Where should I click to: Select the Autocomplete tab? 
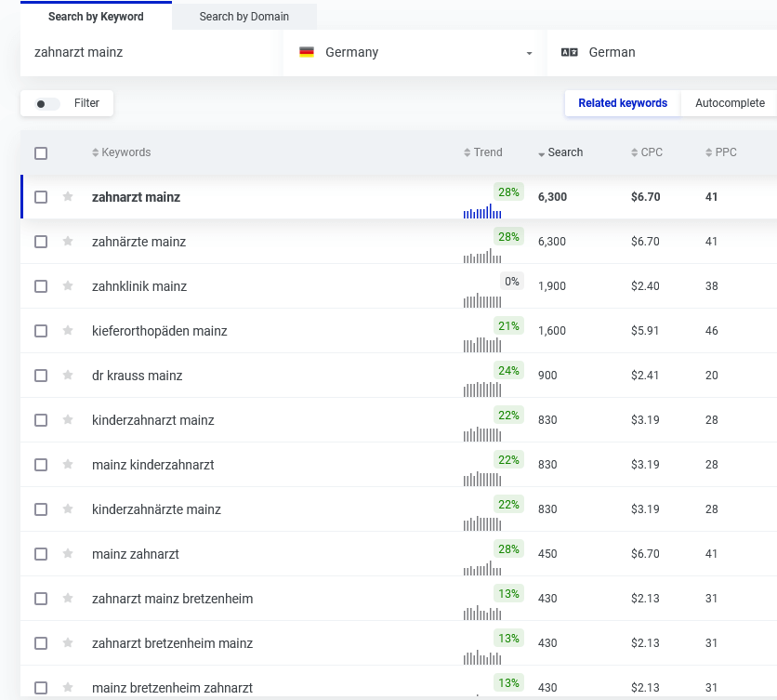pos(730,103)
